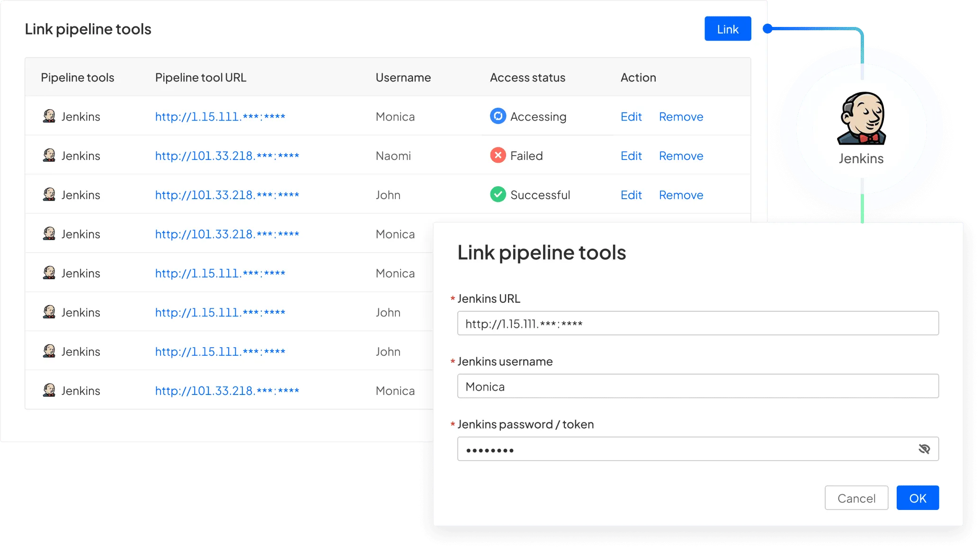The width and height of the screenshot is (980, 552).
Task: Dismiss dialog with the Cancel button
Action: point(856,498)
